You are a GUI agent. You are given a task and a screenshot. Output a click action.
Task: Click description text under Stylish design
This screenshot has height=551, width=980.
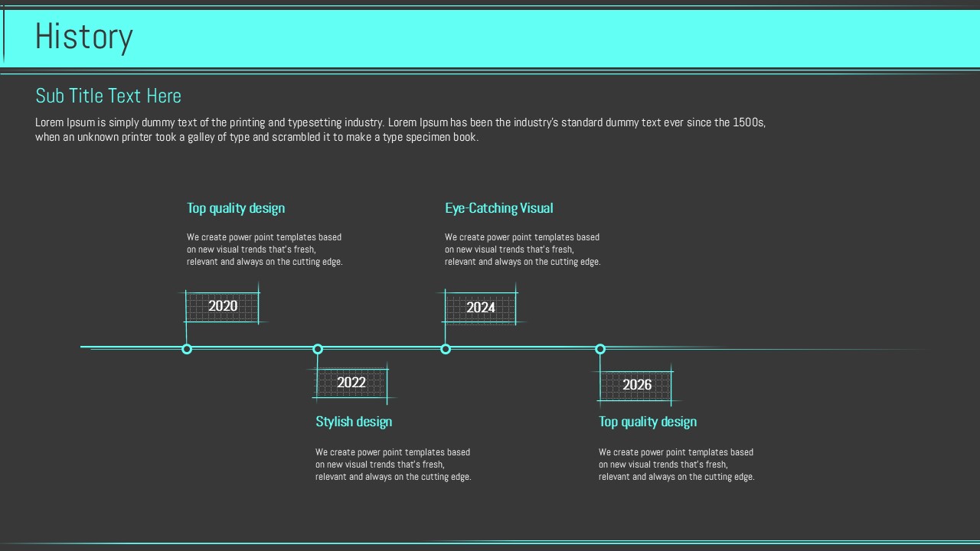point(393,465)
